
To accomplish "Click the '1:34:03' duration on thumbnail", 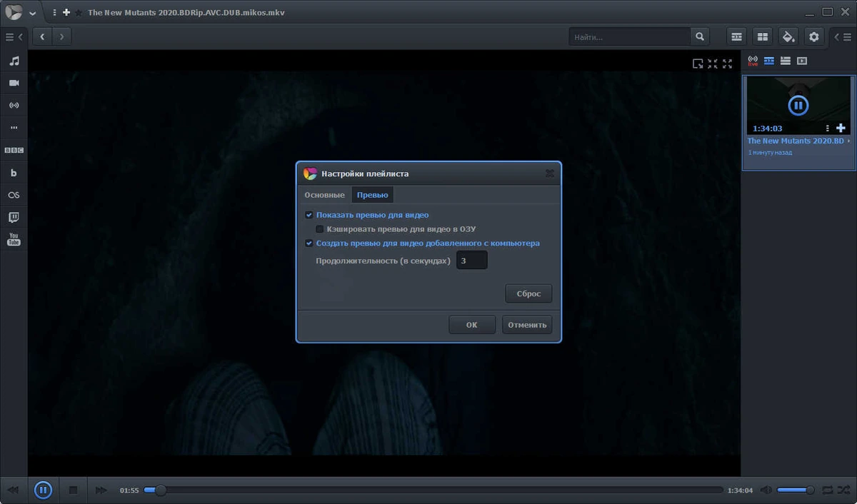I will [x=768, y=128].
